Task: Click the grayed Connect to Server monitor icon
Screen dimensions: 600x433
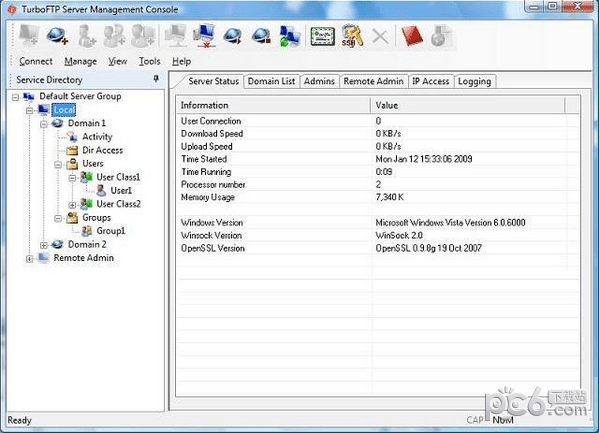Action: tap(176, 36)
